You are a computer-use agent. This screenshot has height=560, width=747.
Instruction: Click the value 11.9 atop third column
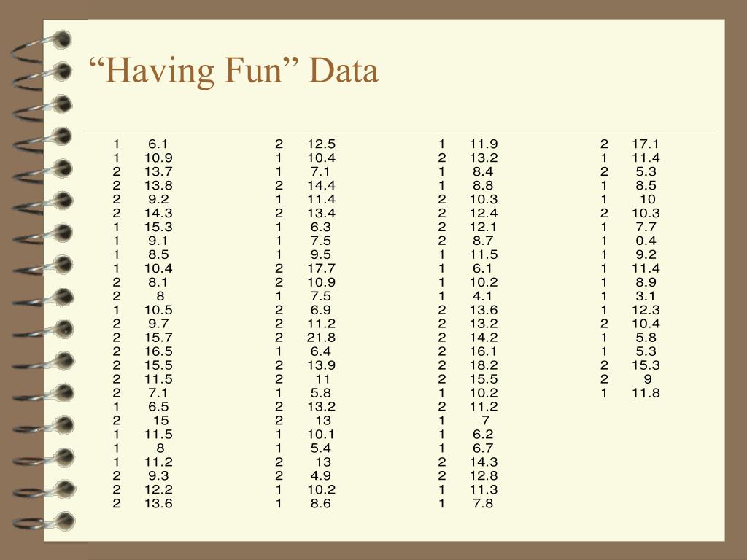coord(484,144)
